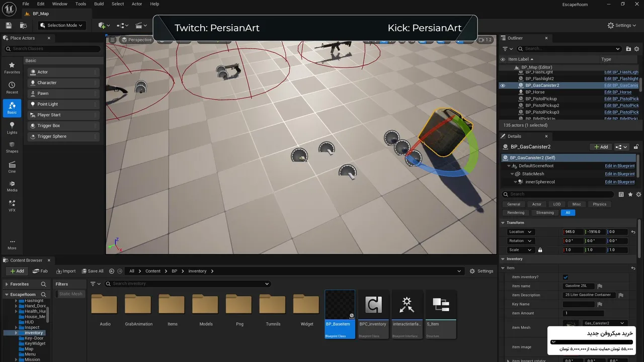This screenshot has height=362, width=644.
Task: Open Outliner settings gear
Action: pyautogui.click(x=637, y=49)
